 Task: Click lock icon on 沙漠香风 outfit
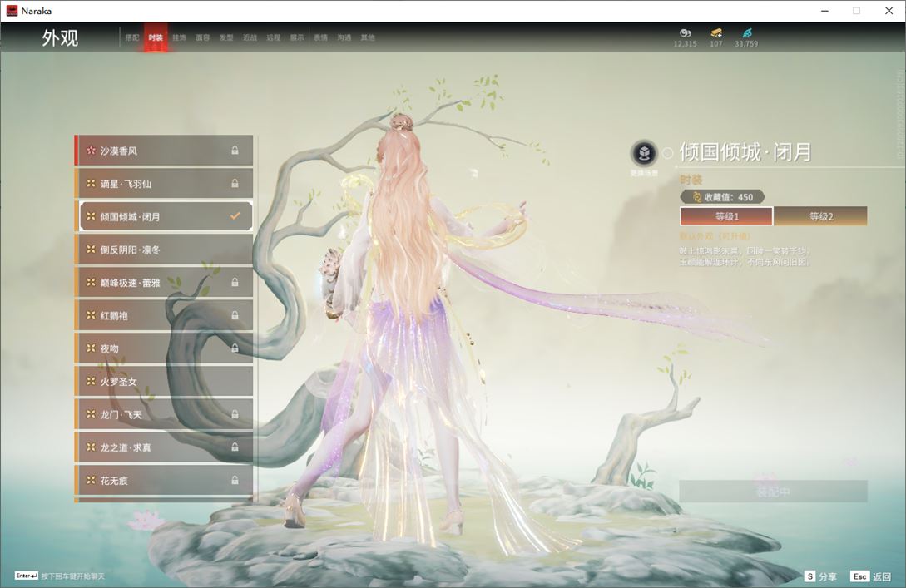pos(235,151)
